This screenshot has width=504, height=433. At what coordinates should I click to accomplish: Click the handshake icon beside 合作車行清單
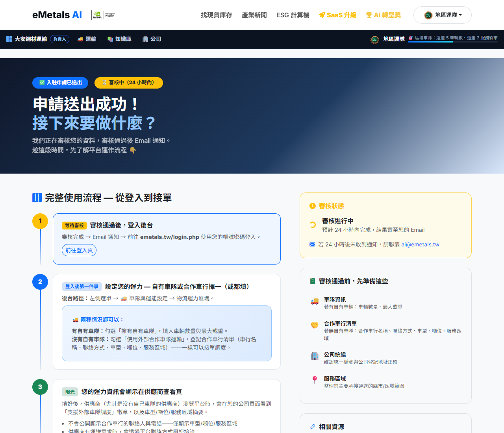click(x=315, y=326)
